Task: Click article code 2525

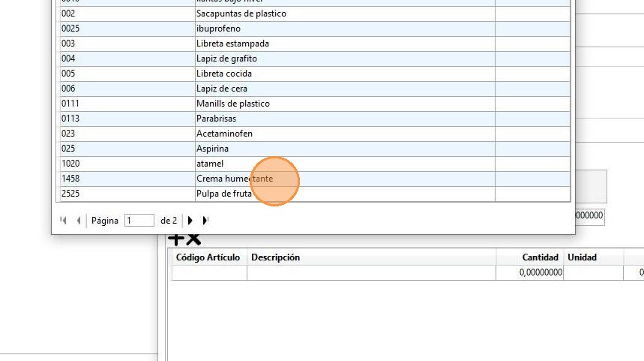Action: 70,194
